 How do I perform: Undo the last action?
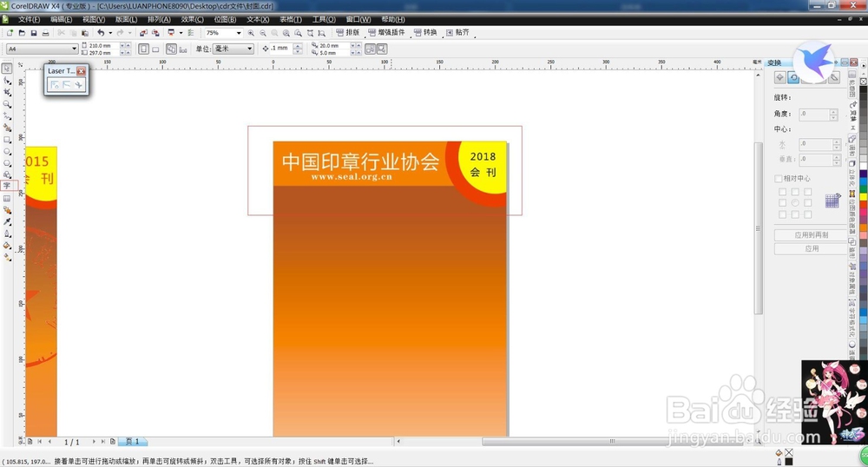click(x=101, y=33)
